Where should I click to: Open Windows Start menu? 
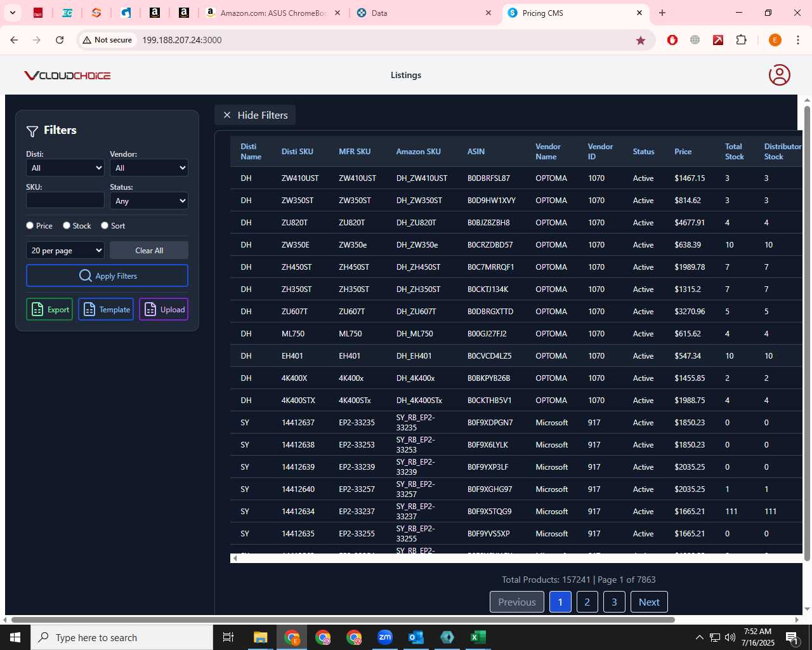pyautogui.click(x=15, y=637)
